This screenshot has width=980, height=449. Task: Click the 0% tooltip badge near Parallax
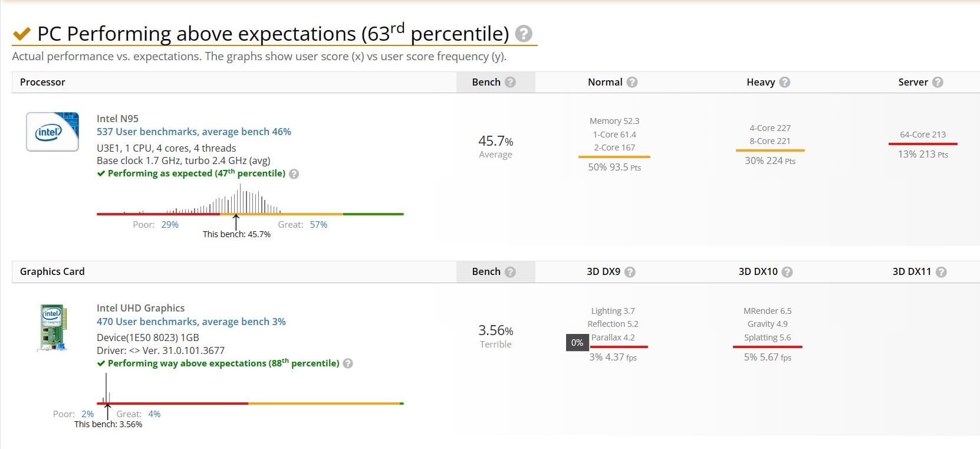pyautogui.click(x=577, y=343)
